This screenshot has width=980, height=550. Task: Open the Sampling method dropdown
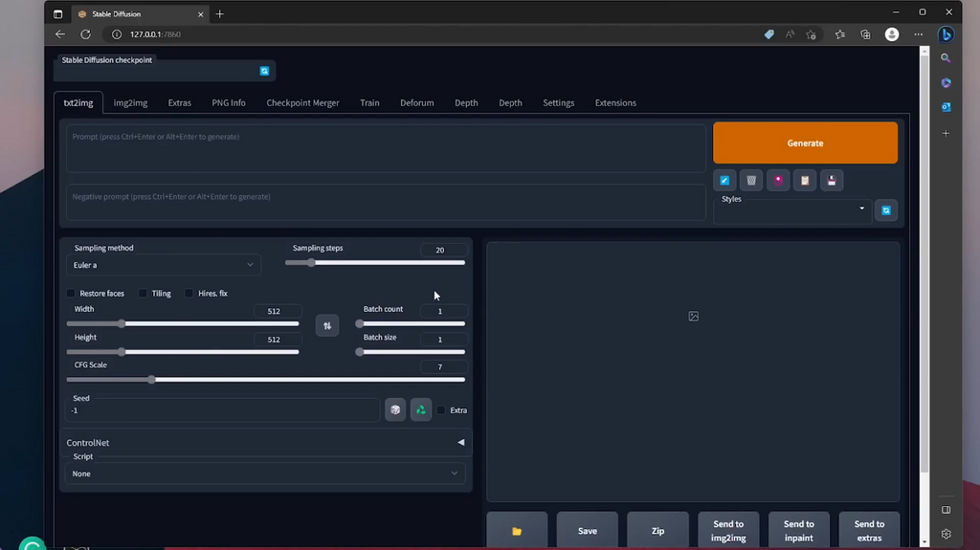(163, 265)
